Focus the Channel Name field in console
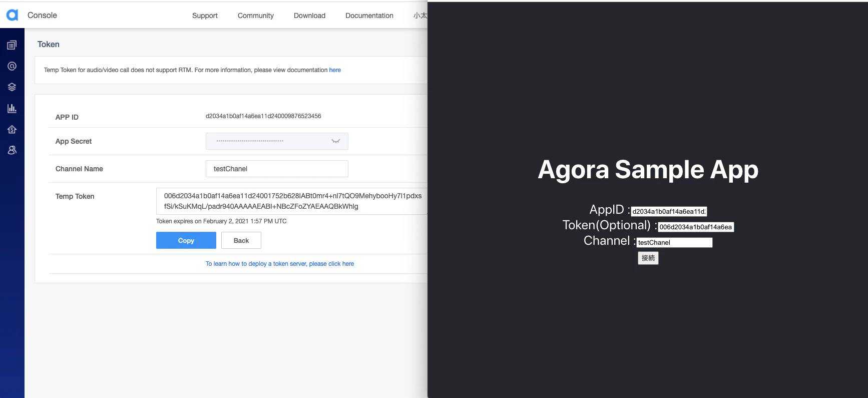The image size is (868, 398). click(277, 169)
